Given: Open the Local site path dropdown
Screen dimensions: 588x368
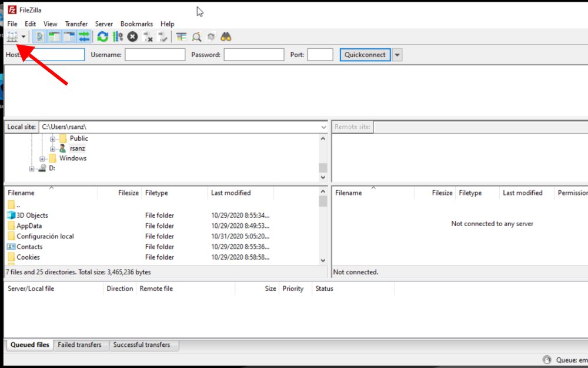Looking at the screenshot, I should 323,127.
